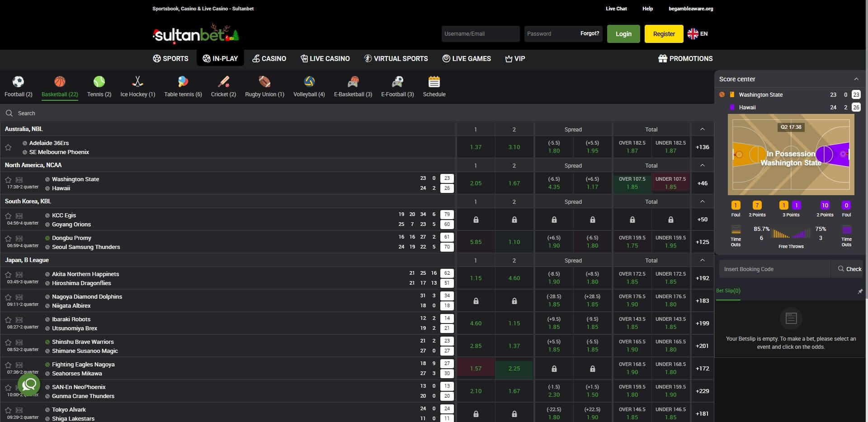Open statistics icon beside the Washington State match
Screen dimensions: 868x422
point(19,179)
